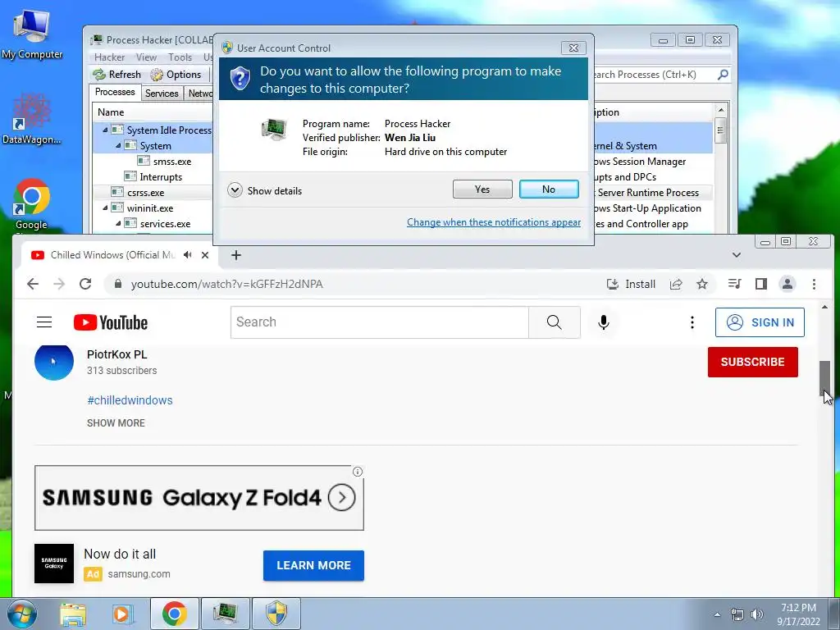Viewport: 840px width, 630px height.
Task: Expand Show details in UAC dialog
Action: pyautogui.click(x=265, y=190)
